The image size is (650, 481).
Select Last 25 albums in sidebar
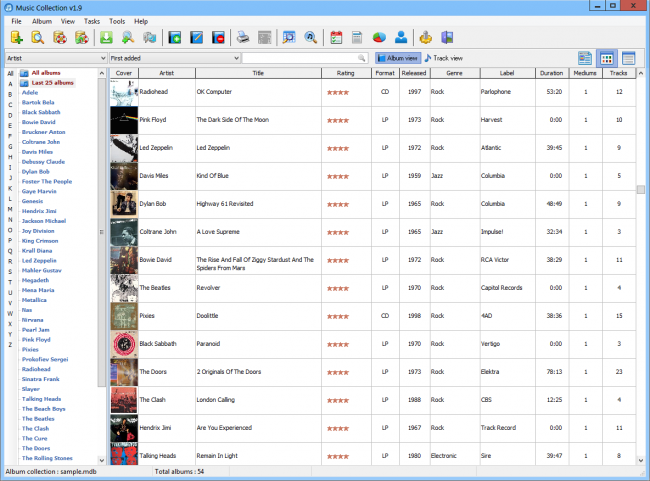pos(52,82)
